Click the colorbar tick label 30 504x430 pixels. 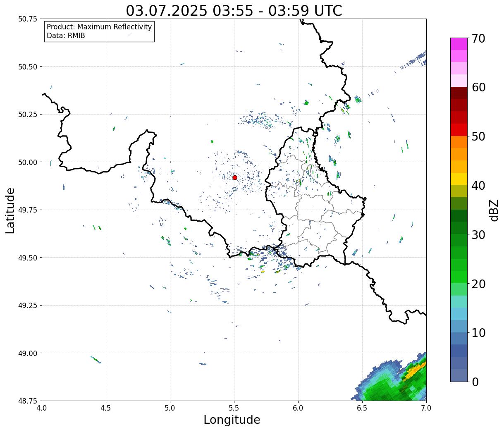pyautogui.click(x=478, y=234)
